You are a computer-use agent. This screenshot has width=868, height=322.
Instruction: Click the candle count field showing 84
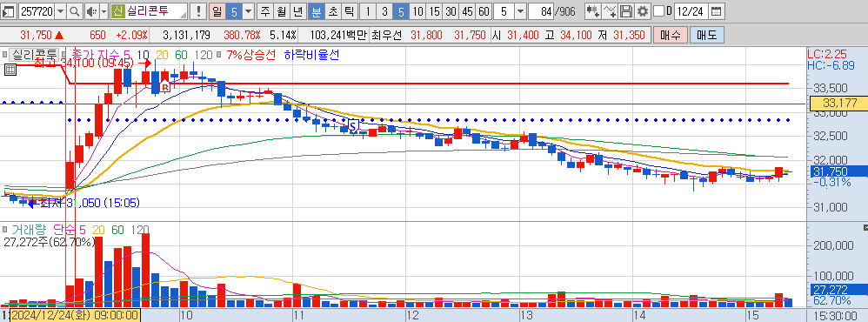point(541,10)
